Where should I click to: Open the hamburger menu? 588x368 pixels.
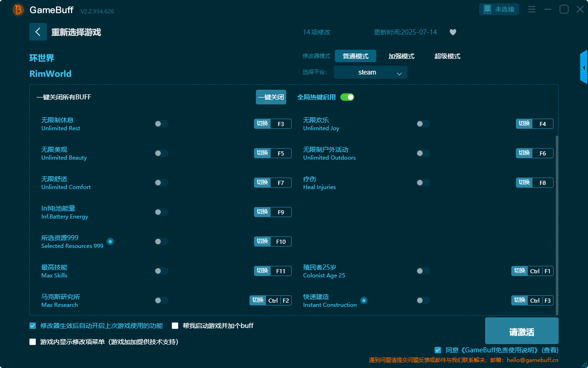[531, 9]
